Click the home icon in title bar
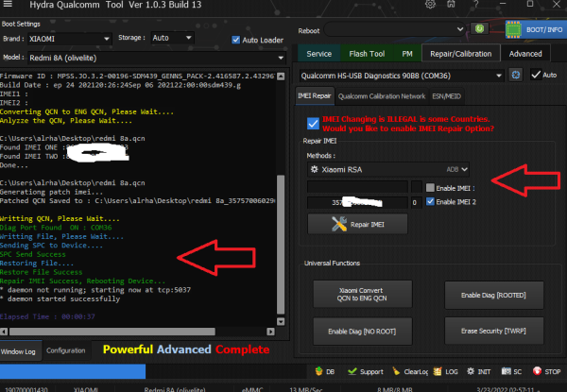The width and height of the screenshot is (567, 392). (x=451, y=5)
